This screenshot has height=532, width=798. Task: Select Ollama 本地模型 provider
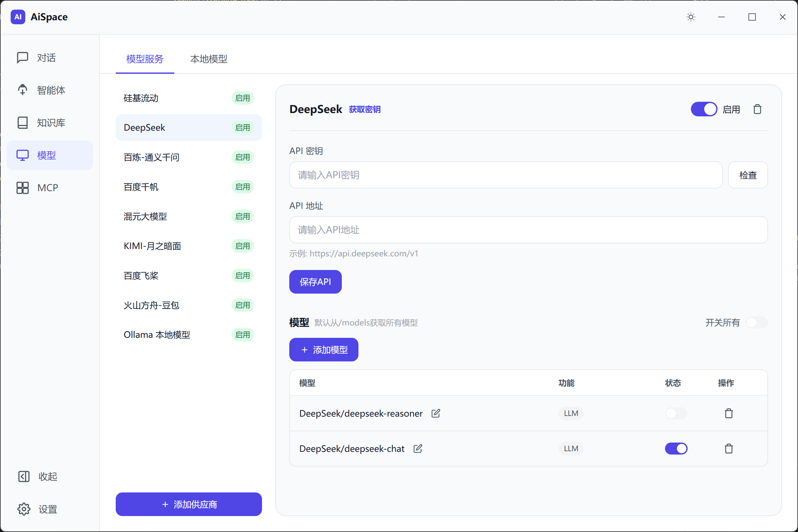(x=189, y=334)
